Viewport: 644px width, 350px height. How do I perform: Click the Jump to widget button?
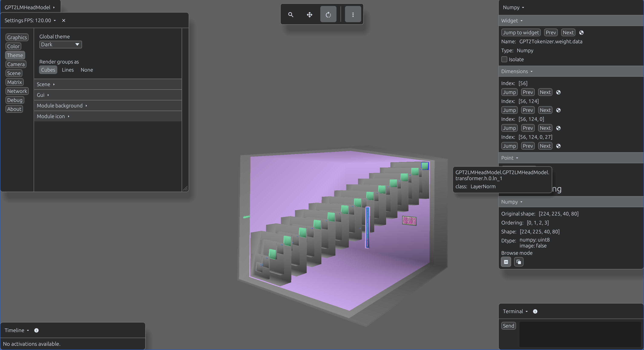[521, 33]
